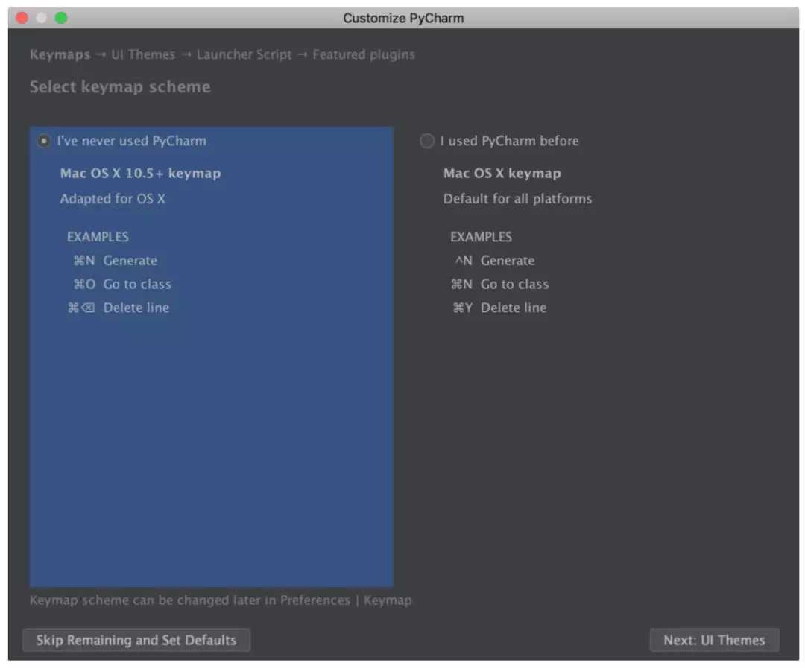805x672 pixels.
Task: Click ⌘⌫ Delete line example
Action: [x=119, y=308]
